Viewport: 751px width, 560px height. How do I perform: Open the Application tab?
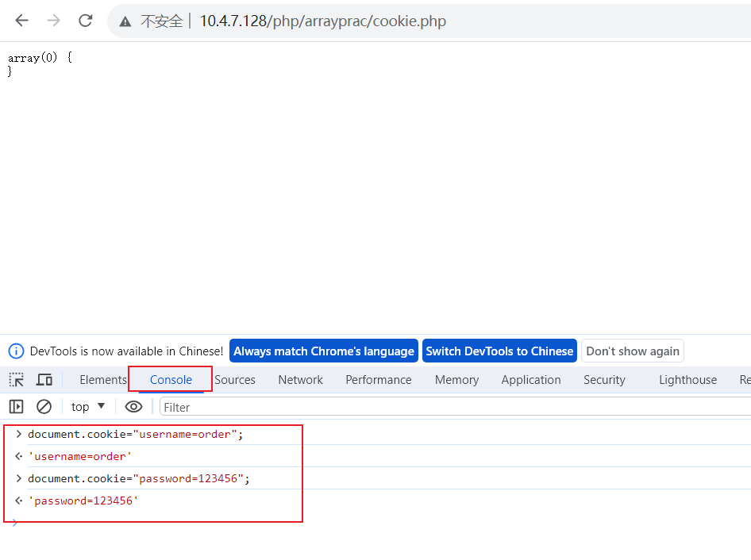(530, 380)
